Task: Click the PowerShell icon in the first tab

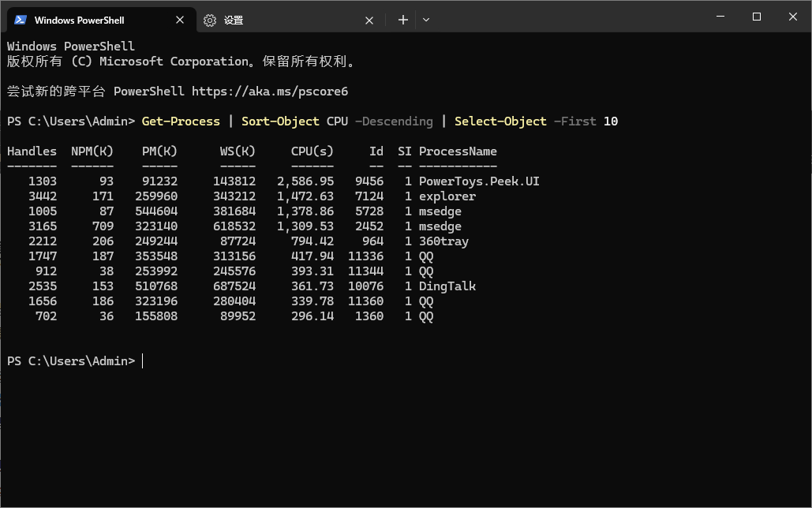Action: [21, 20]
